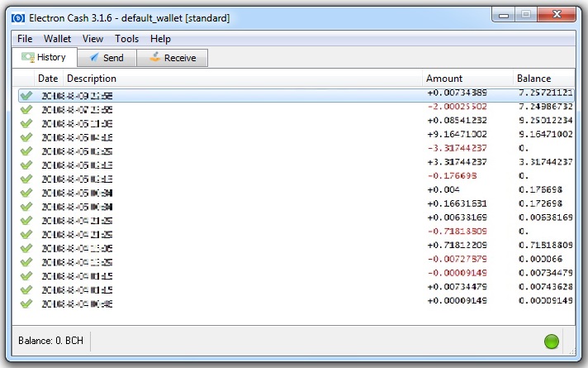Click the amount +9.16471002
Image resolution: width=588 pixels, height=368 pixels.
(458, 135)
